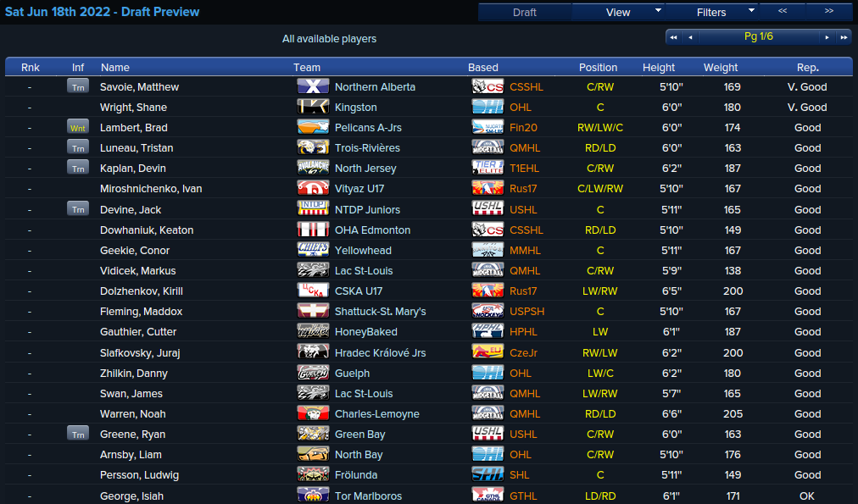Viewport: 858px width, 504px height.
Task: Go forward with the >> navigation button
Action: click(829, 12)
